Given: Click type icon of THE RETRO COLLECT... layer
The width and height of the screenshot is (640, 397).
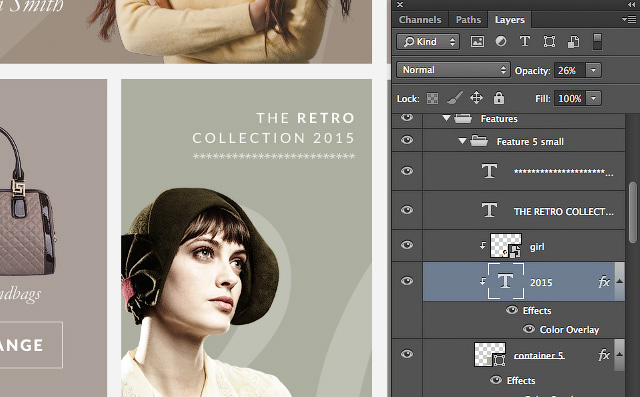Looking at the screenshot, I should pos(489,210).
